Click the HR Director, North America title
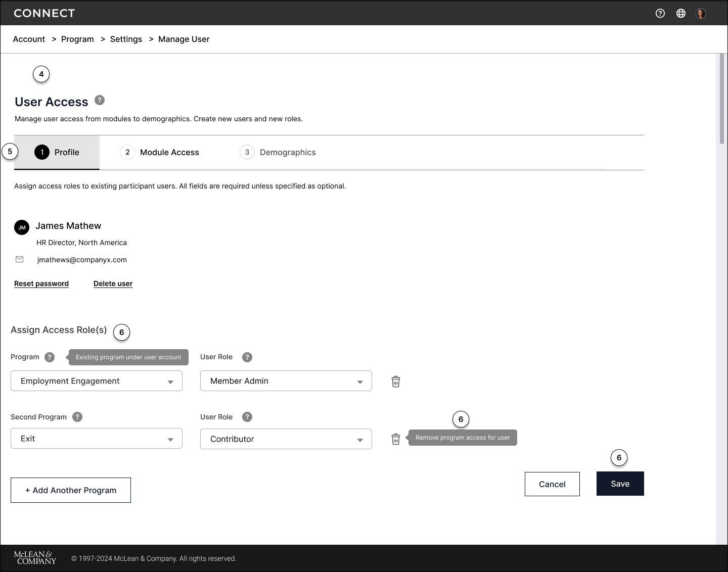This screenshot has height=572, width=728. 81,243
